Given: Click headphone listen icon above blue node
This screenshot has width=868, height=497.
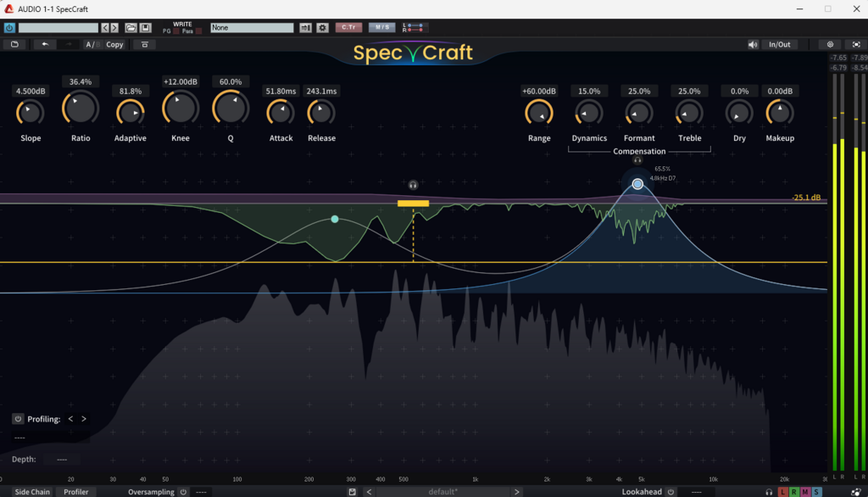Looking at the screenshot, I should 637,160.
